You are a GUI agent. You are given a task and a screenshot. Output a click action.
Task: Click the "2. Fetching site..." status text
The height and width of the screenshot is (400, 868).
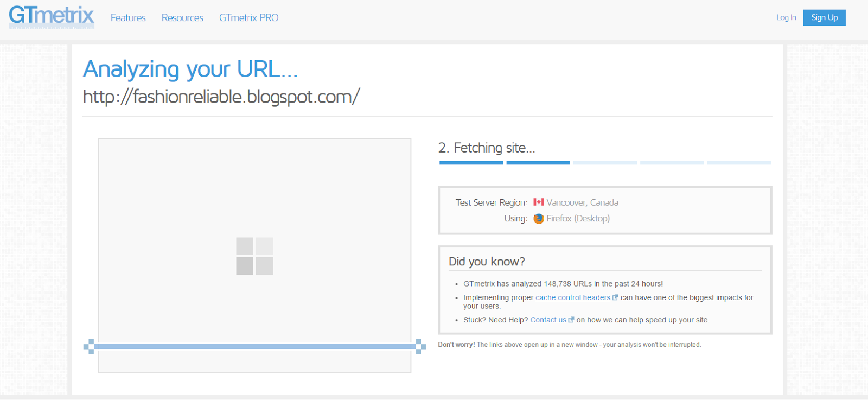(x=487, y=148)
